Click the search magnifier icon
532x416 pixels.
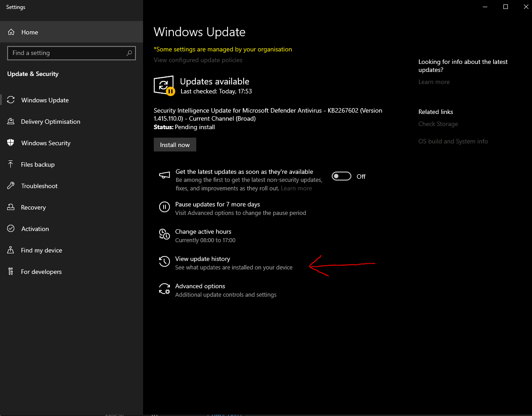129,53
